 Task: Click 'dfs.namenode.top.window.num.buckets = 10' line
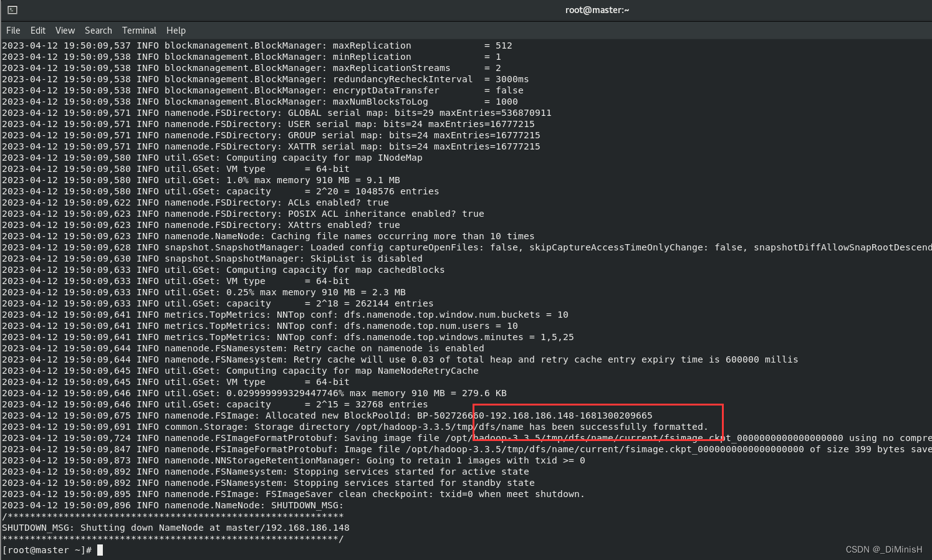pos(285,315)
